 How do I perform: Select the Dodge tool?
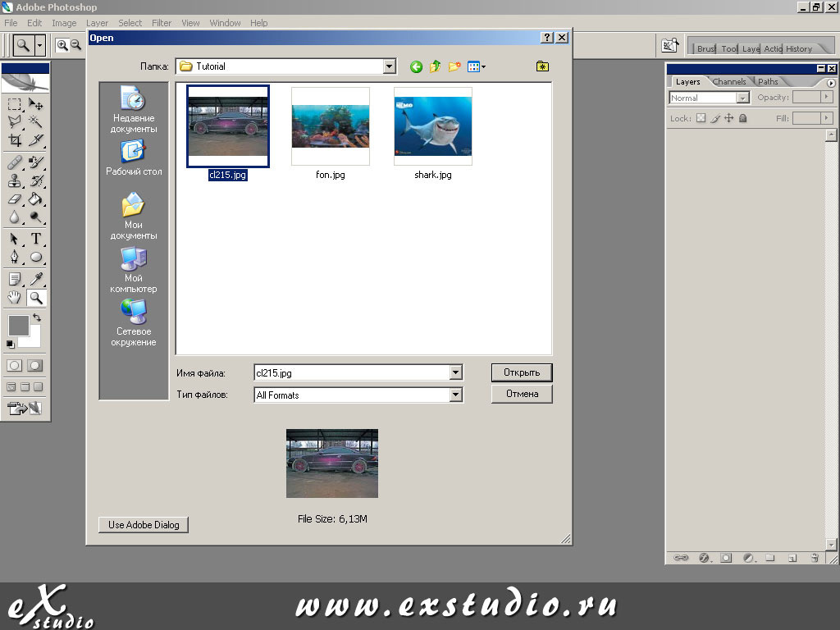pyautogui.click(x=36, y=217)
